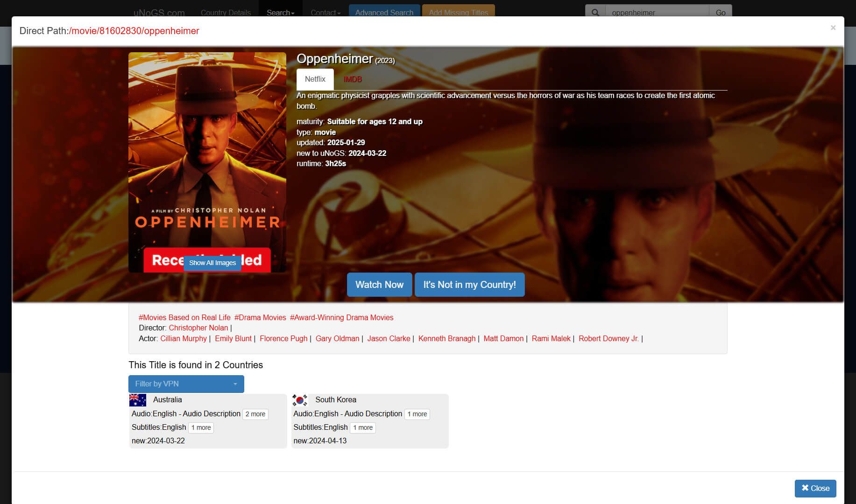This screenshot has height=504, width=856.
Task: Click the search magnifier icon in navbar
Action: tap(595, 13)
